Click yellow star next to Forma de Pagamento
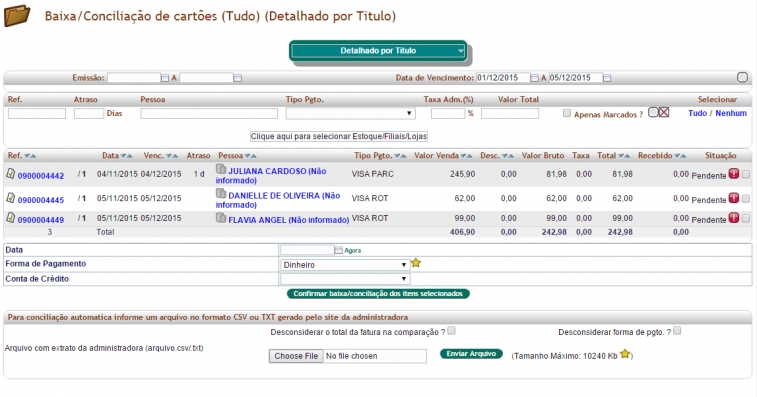The height and width of the screenshot is (397, 757). [x=416, y=263]
